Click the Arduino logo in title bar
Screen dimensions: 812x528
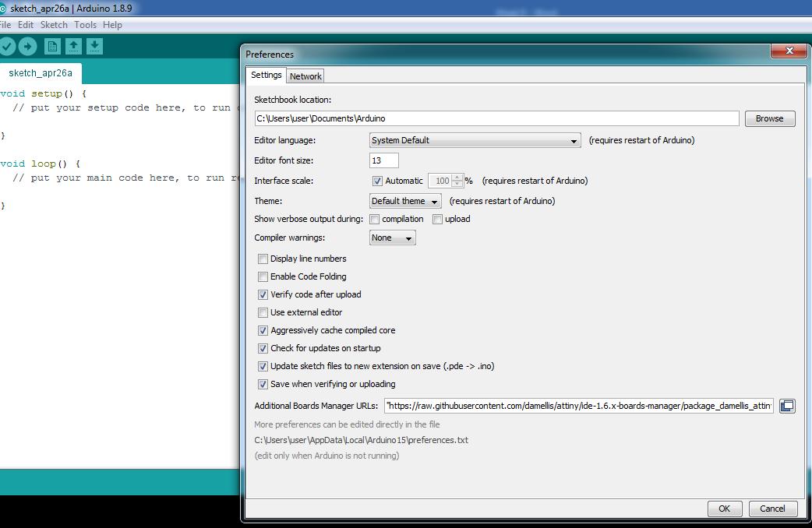(x=2, y=9)
